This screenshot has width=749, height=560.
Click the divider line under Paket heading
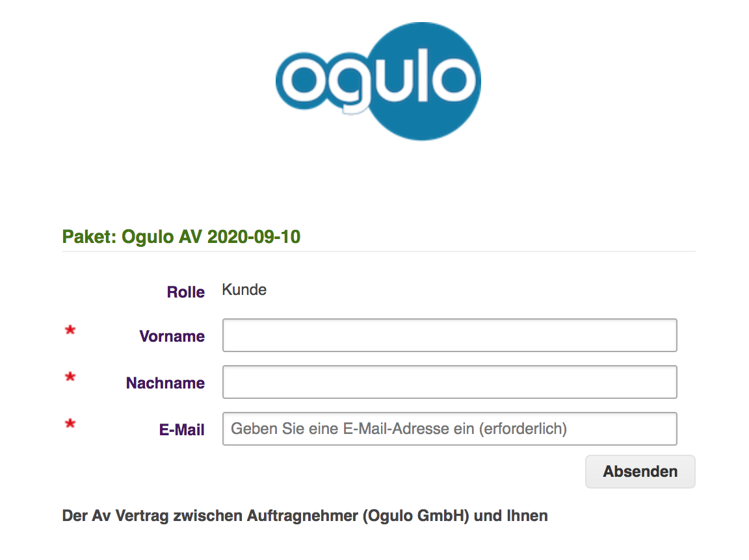(379, 251)
